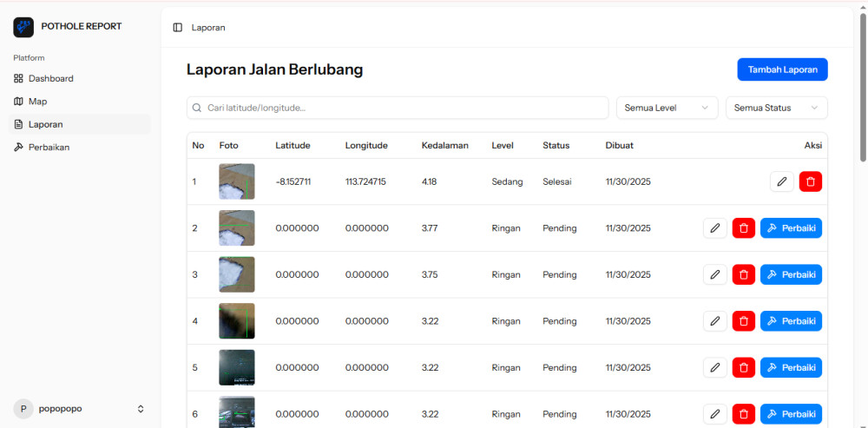Open edit for report row 5

point(714,367)
